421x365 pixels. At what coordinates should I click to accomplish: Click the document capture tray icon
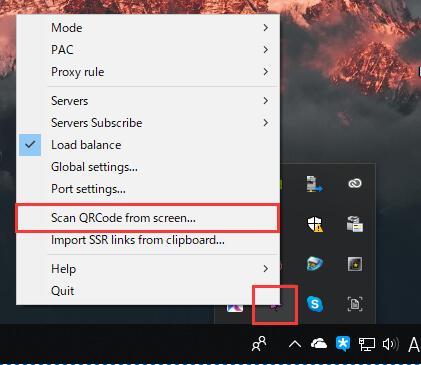tap(355, 304)
